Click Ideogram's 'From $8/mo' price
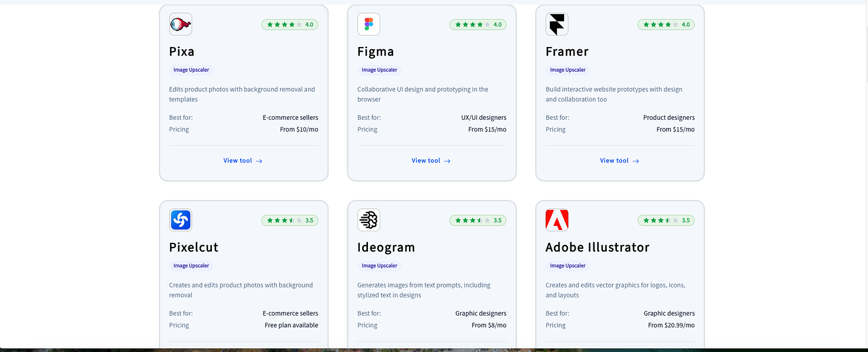Image resolution: width=868 pixels, height=352 pixels. tap(489, 326)
